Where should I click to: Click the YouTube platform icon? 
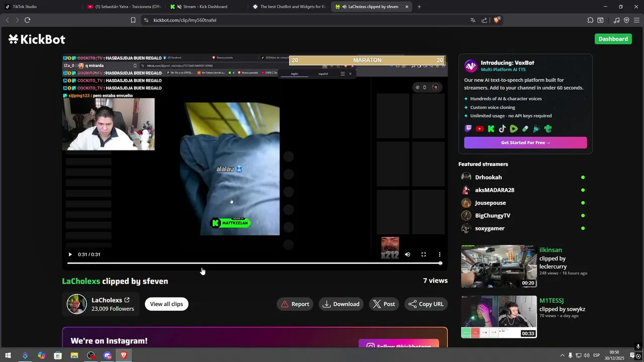(479, 129)
